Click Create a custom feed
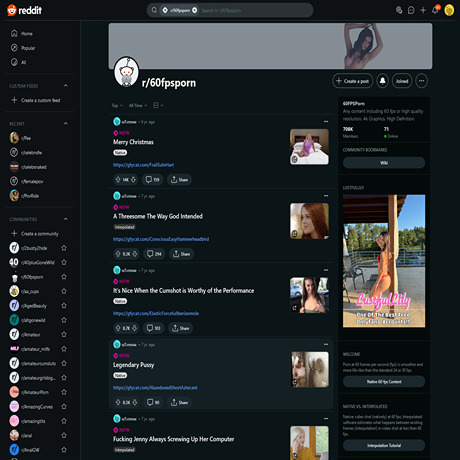Viewport: 460px width, 460px height. (x=39, y=100)
